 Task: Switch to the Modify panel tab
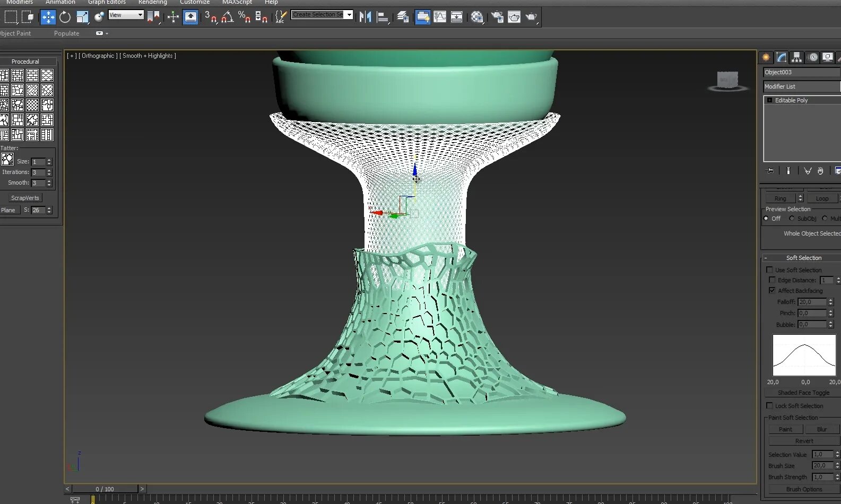point(782,57)
